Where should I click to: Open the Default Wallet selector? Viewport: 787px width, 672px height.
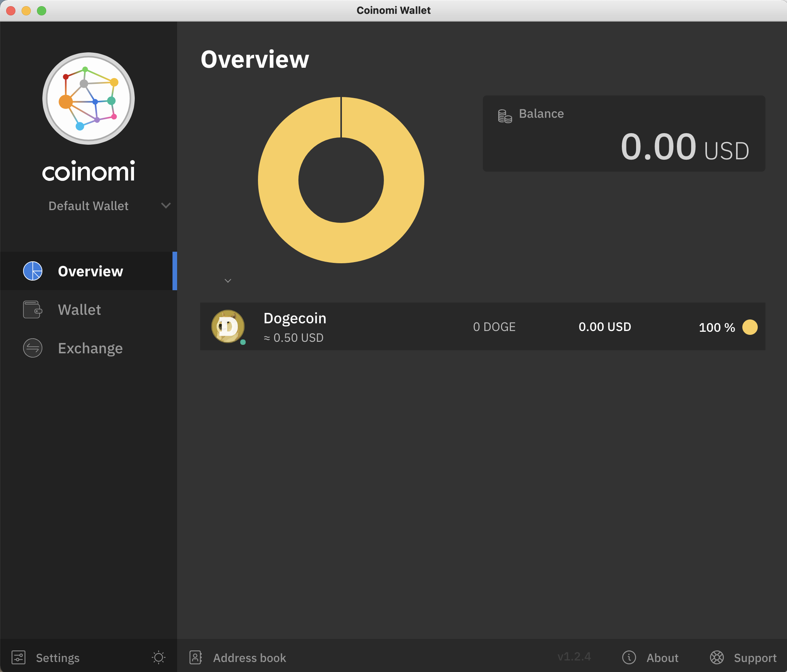89,206
